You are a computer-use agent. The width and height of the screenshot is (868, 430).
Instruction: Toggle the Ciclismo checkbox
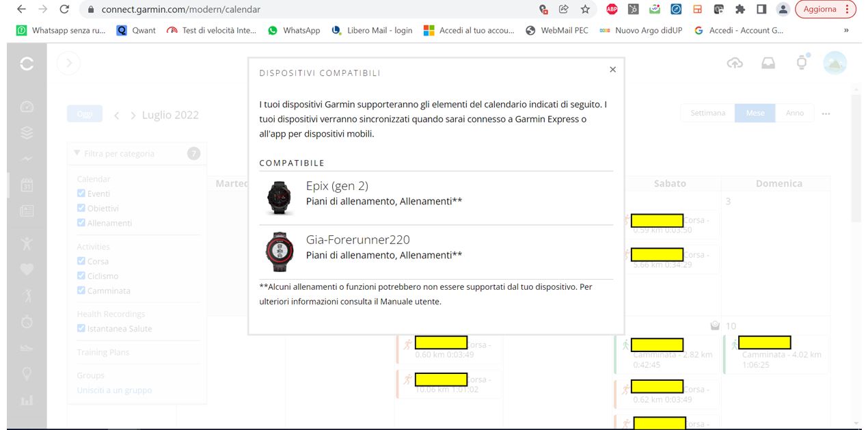81,276
